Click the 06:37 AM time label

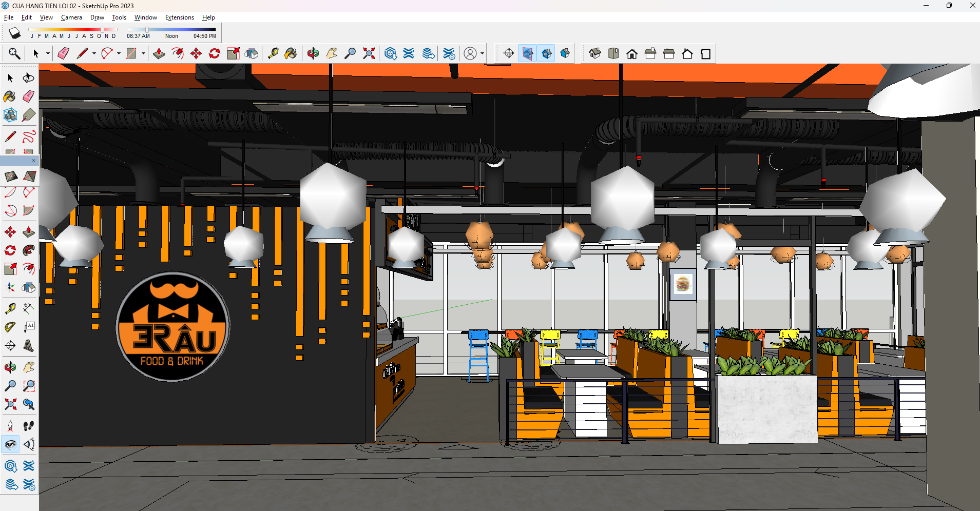[138, 36]
